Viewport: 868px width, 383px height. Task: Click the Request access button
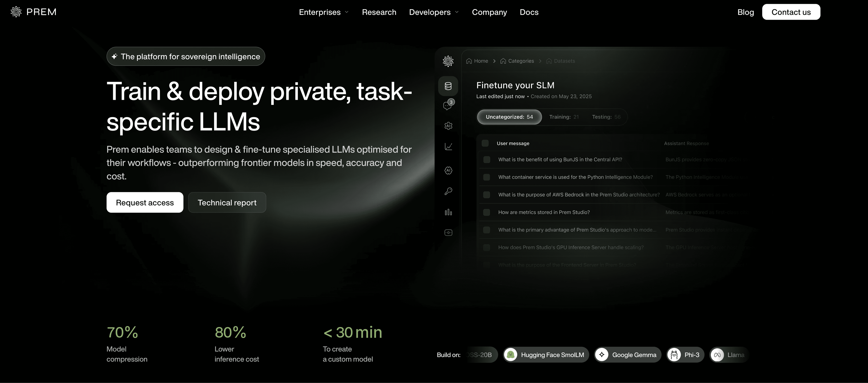tap(145, 202)
